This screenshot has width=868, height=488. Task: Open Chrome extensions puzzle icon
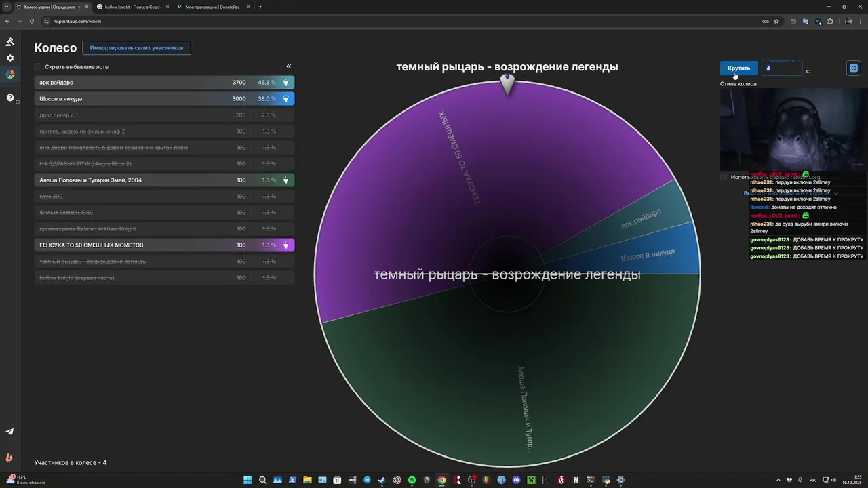pos(830,21)
